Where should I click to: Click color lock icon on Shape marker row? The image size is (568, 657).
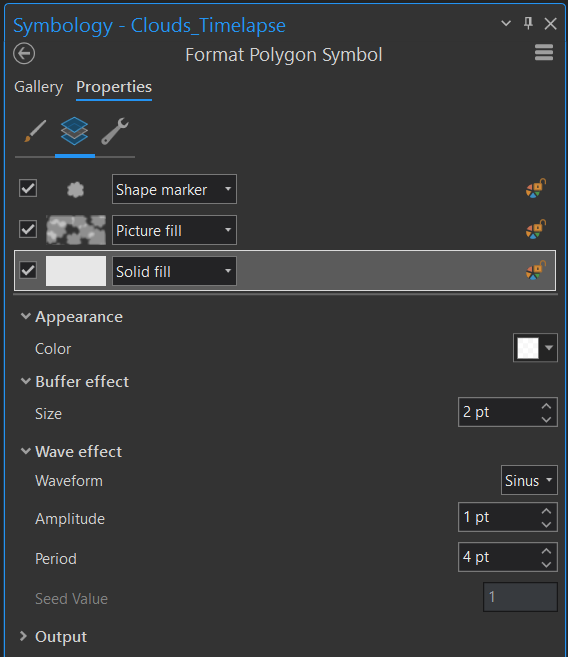(536, 189)
